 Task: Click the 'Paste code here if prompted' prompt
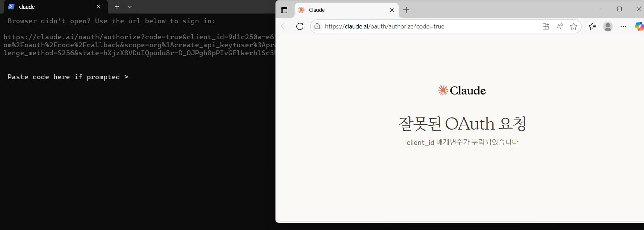(68, 77)
